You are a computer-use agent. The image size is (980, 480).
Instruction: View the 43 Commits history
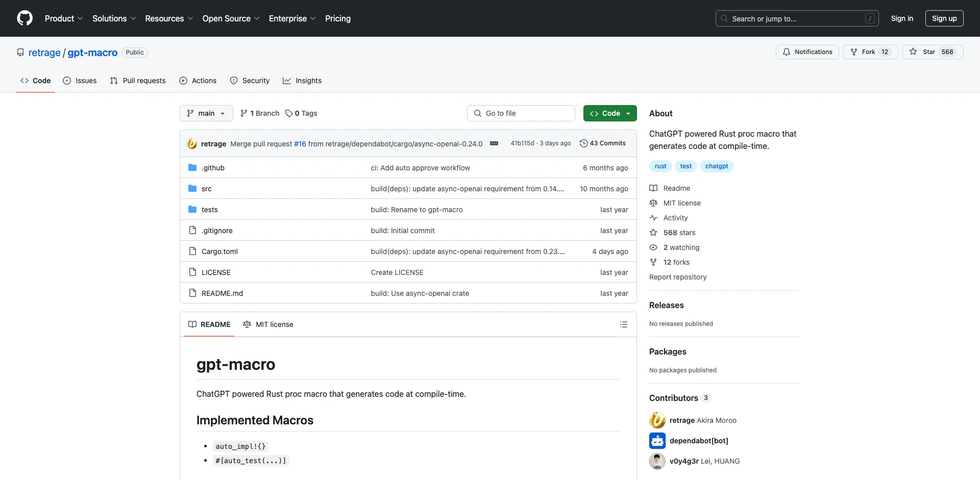603,143
